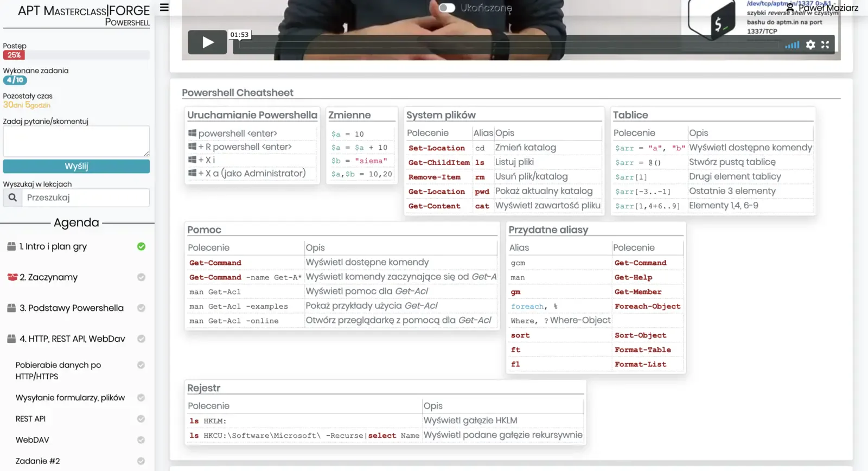Open Pobierabie danych po HTTP/HTTPS lesson
Screen dimensions: 868x471
pyautogui.click(x=58, y=371)
